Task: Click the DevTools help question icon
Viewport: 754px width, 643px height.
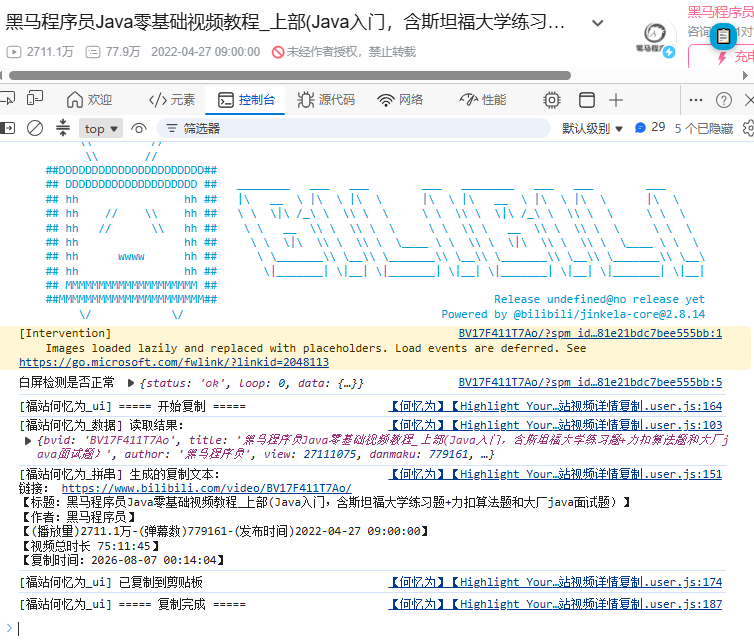Action: tap(724, 100)
